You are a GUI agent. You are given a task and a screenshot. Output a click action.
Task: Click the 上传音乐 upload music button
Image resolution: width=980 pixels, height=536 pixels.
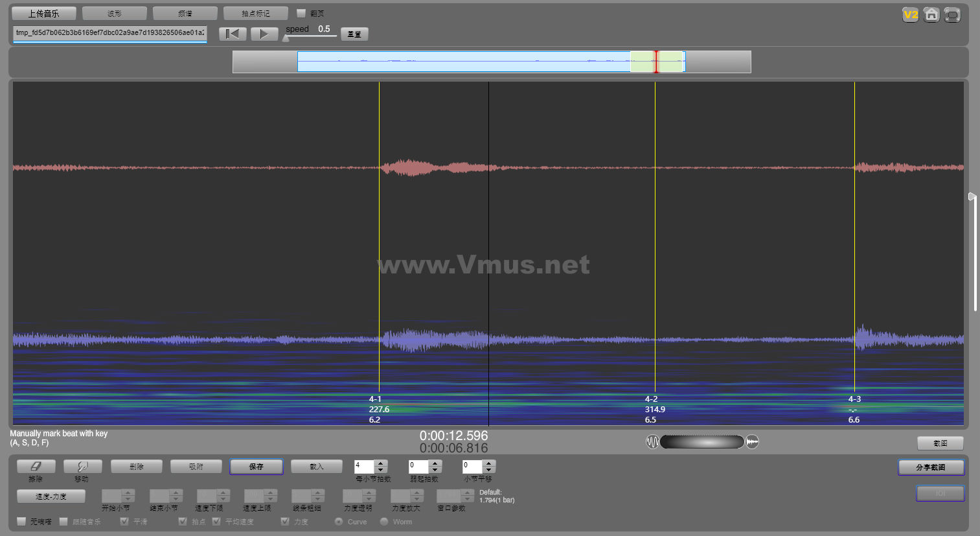[43, 14]
